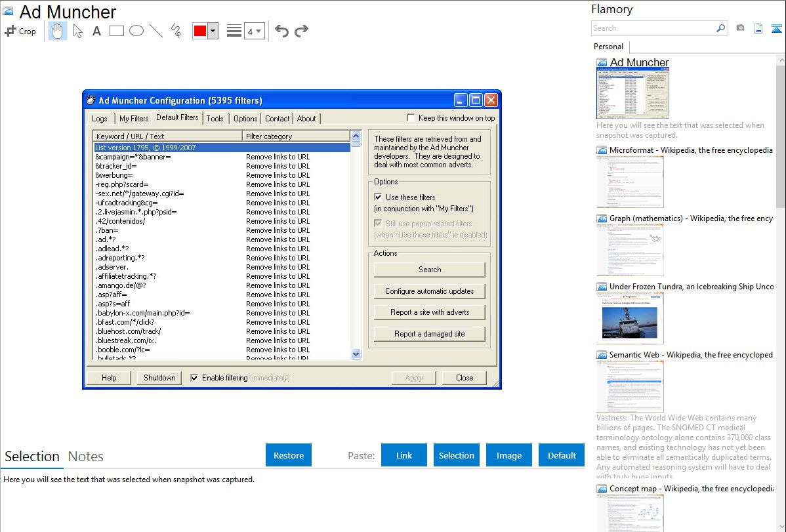Click the Flamory search magnifier icon
This screenshot has height=532, width=786.
click(720, 28)
